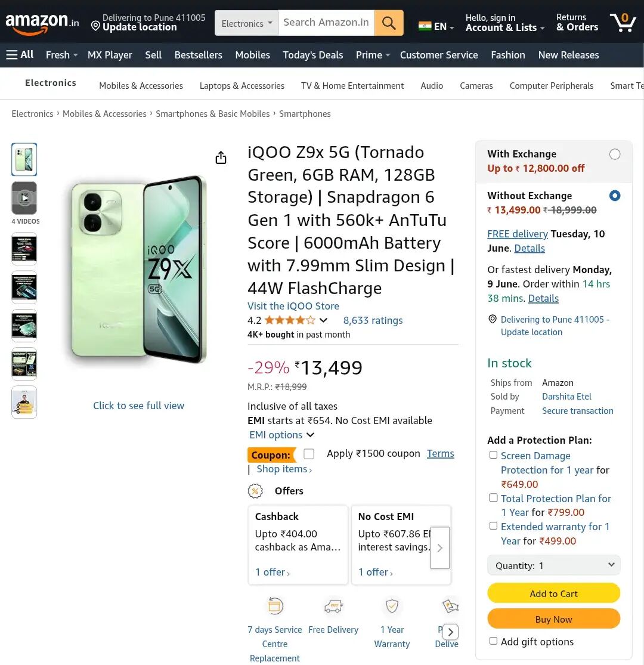
Task: Open the All hamburger menu
Action: (x=20, y=55)
